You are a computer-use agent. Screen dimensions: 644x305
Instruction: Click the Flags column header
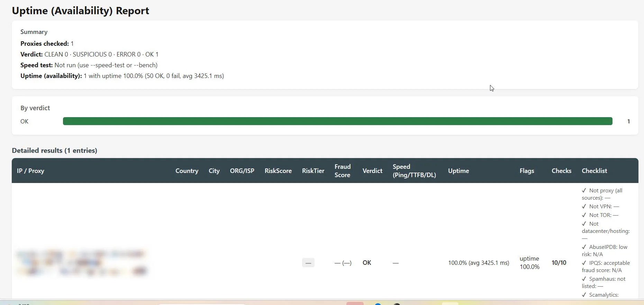(x=527, y=171)
